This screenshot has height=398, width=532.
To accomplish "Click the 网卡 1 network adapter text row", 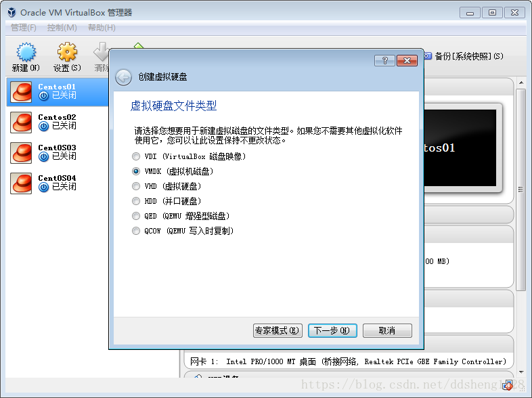I will click(x=348, y=361).
